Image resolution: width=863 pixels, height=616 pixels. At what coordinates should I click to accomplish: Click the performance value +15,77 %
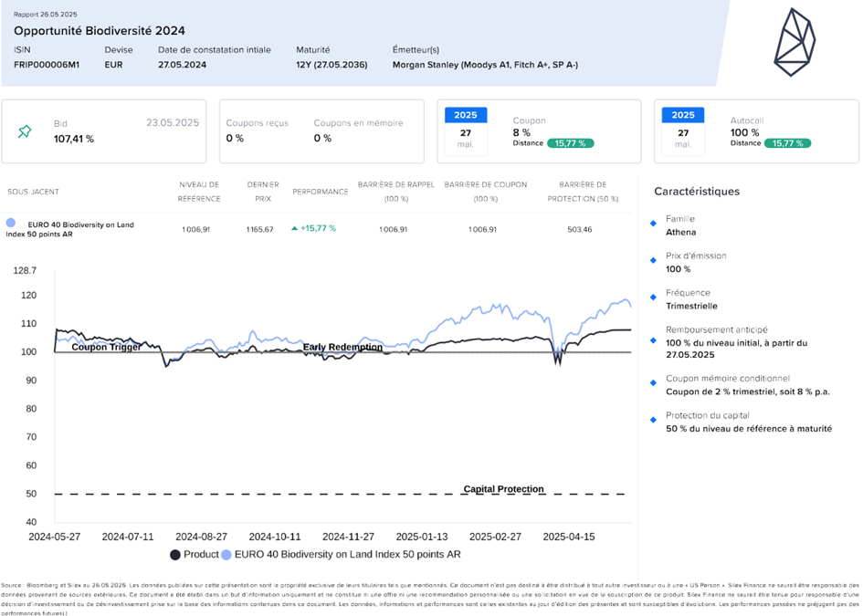coord(318,228)
